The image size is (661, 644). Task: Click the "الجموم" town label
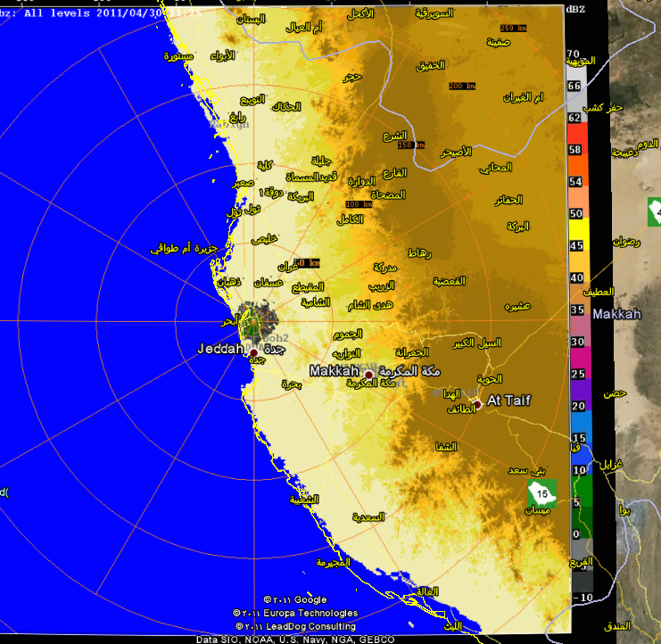point(348,334)
